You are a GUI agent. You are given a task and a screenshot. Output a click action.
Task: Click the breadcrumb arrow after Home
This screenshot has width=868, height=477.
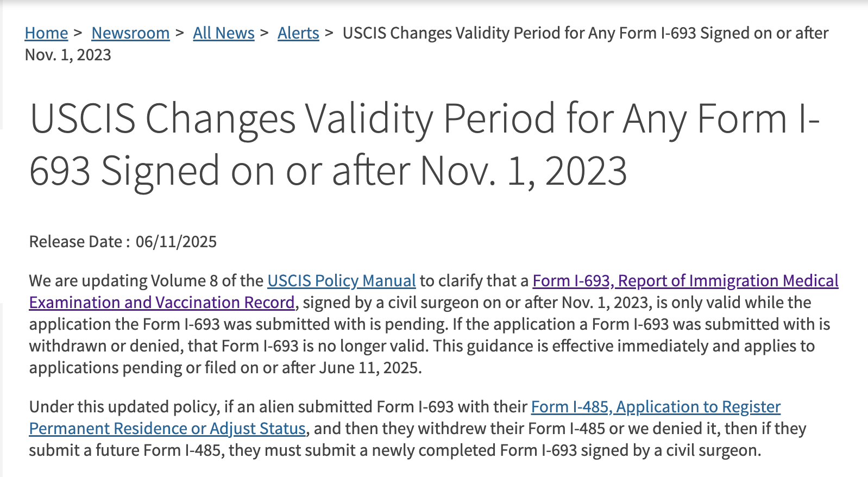(79, 33)
